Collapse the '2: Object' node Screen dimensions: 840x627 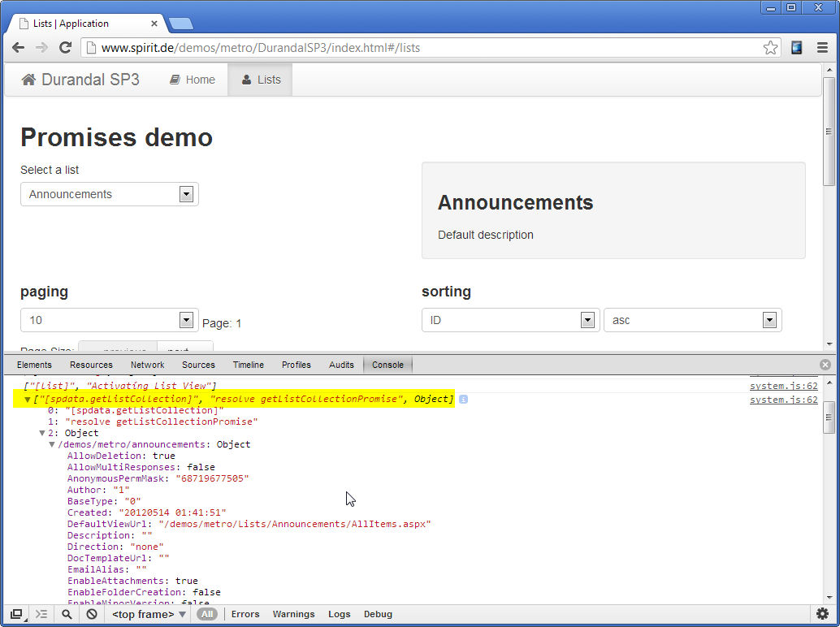[41, 433]
